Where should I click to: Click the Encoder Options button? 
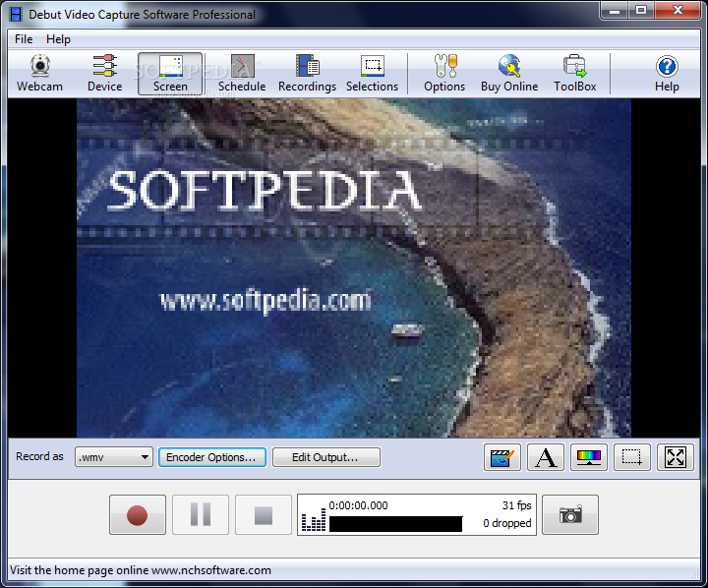[x=211, y=457]
